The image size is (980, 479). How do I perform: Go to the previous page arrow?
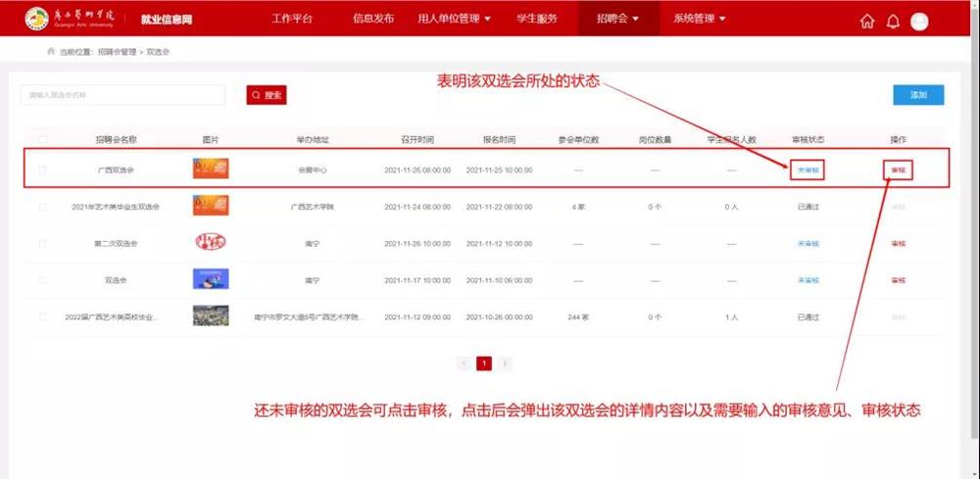465,363
